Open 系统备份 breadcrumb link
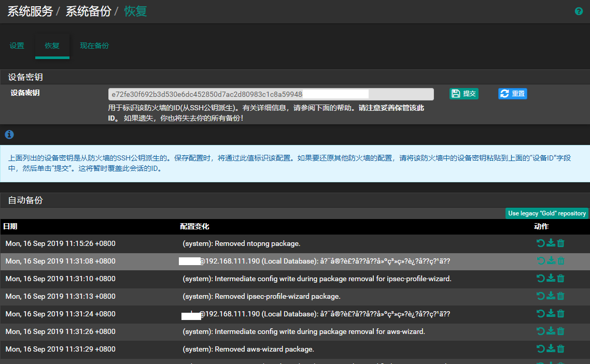 (88, 11)
